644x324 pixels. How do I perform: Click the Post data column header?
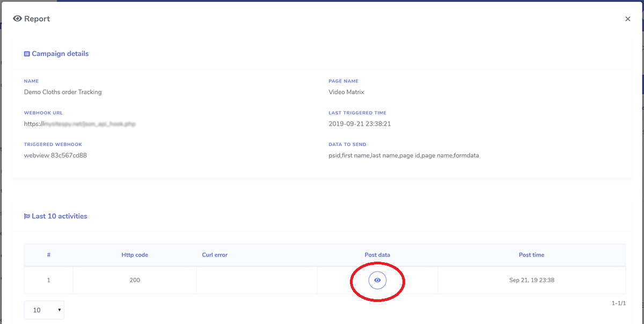(377, 255)
